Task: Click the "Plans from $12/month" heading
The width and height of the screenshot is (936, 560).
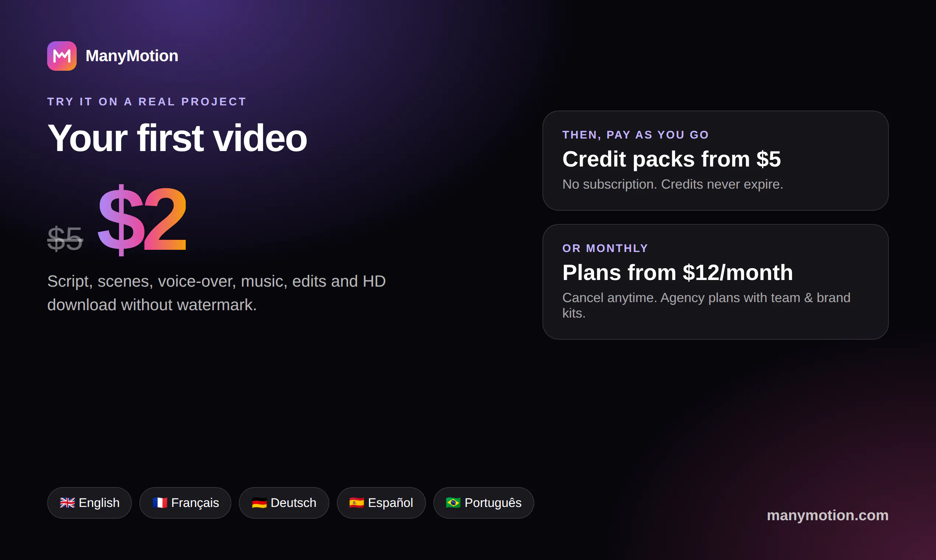Action: tap(677, 273)
